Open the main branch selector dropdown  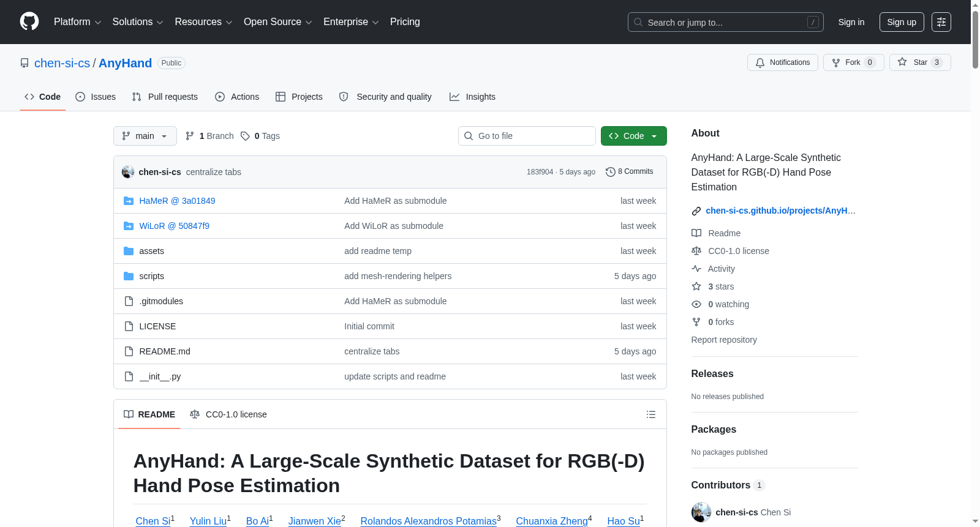145,136
